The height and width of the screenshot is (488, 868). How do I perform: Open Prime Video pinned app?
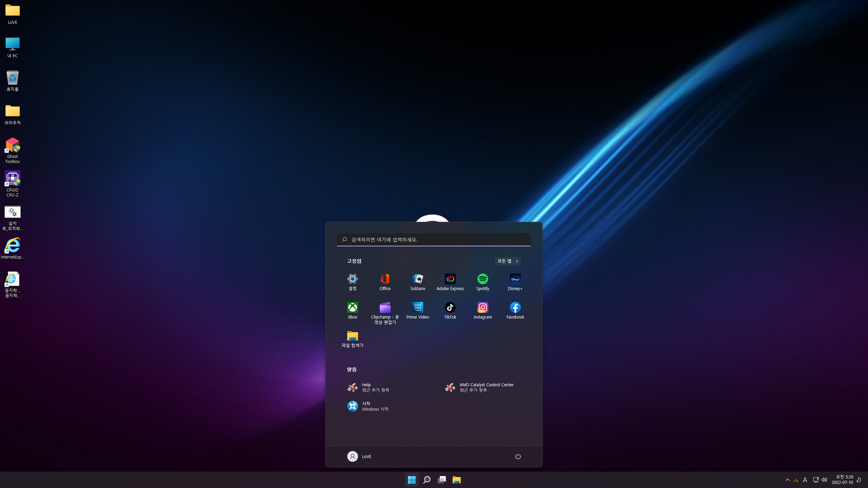(417, 310)
